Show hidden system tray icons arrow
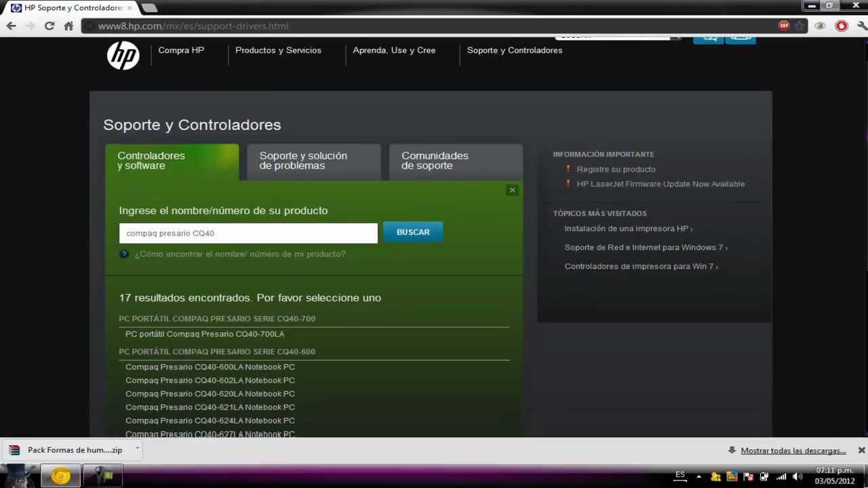Viewport: 868px width, 488px height. coord(698,476)
